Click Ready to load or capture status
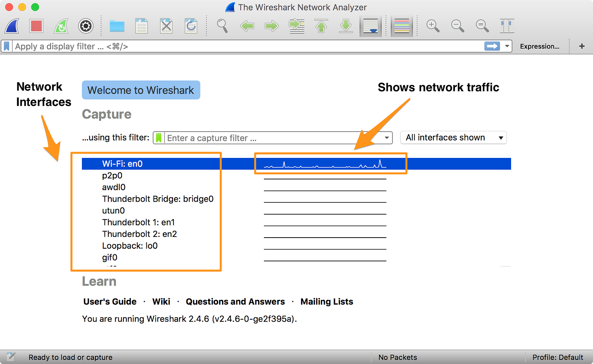This screenshot has height=364, width=593. 70,357
